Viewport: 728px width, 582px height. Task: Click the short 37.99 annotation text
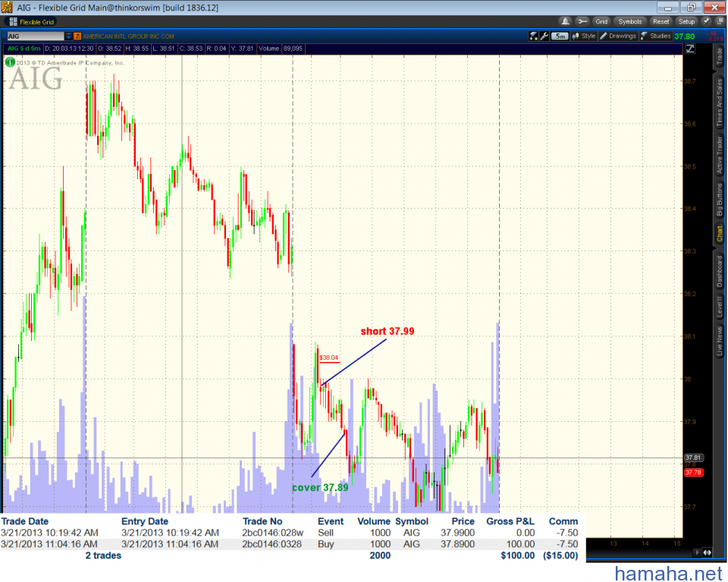pos(388,331)
